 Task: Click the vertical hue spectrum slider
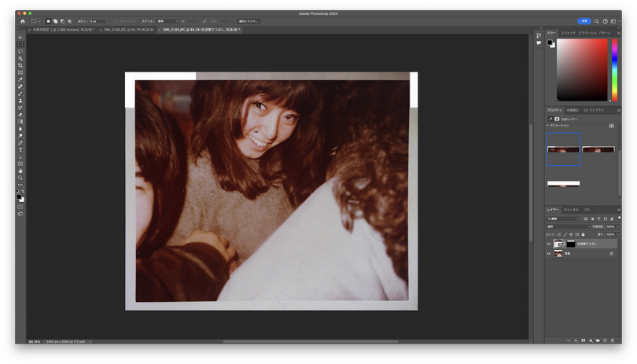click(615, 70)
